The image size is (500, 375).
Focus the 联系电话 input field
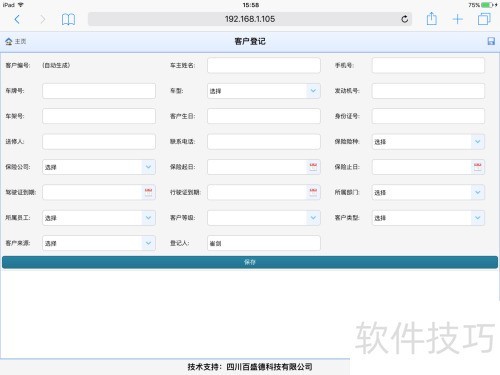264,142
